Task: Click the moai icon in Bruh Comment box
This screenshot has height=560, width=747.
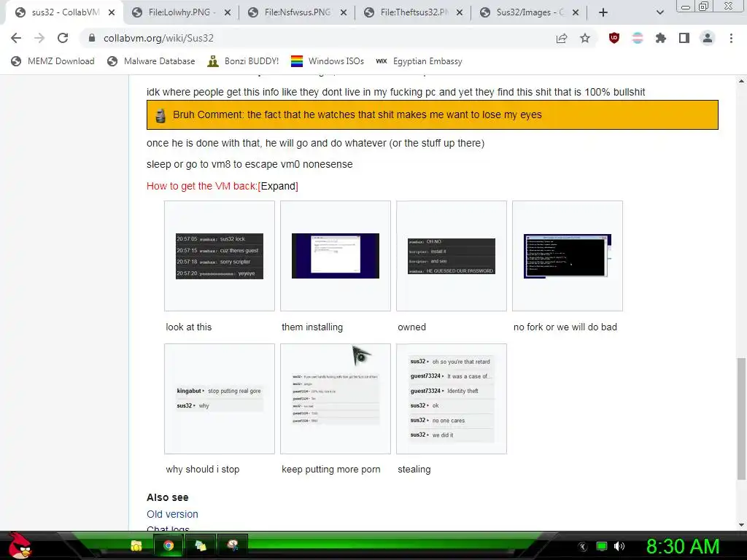Action: 160,115
